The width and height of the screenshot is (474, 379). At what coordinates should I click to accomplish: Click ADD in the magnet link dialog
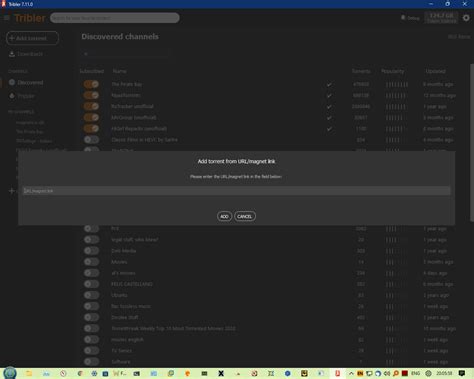[x=224, y=216]
